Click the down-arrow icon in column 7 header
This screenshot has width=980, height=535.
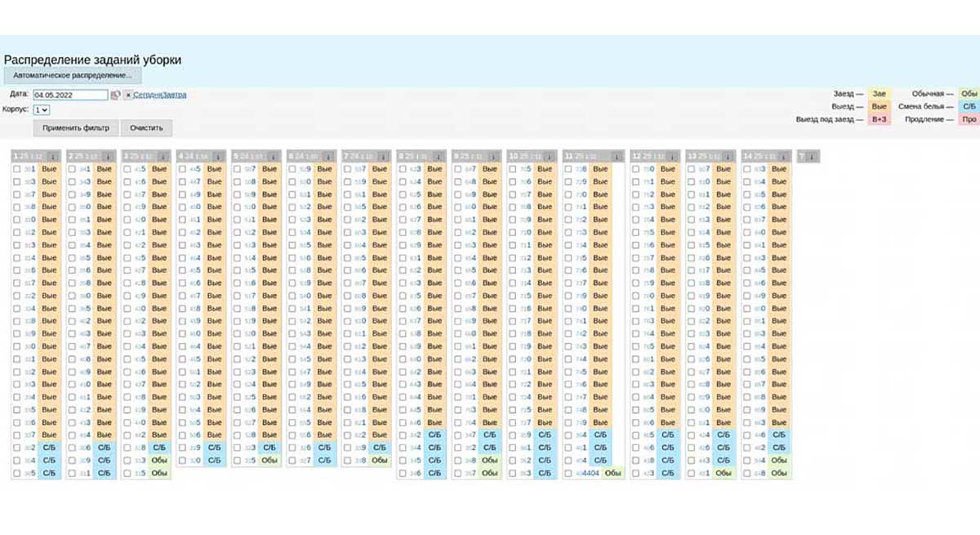383,156
